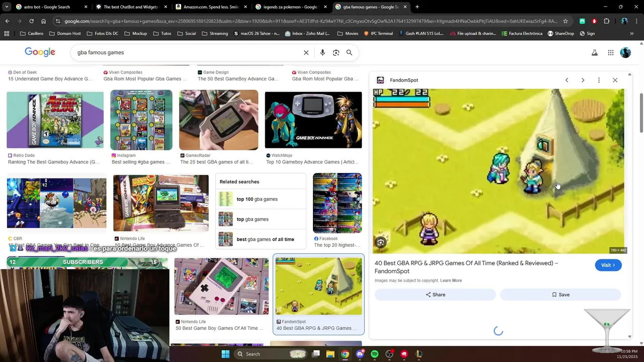This screenshot has width=644, height=362.
Task: Open the GamesRadar 25 best GBA games thumbnail
Action: click(x=218, y=120)
